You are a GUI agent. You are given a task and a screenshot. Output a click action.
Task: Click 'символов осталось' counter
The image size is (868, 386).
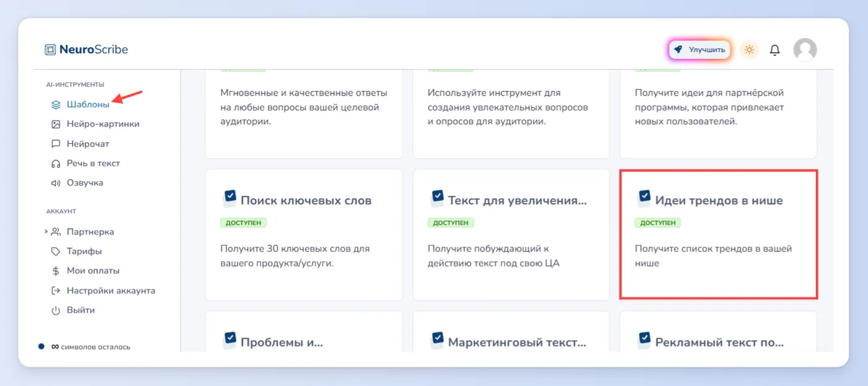pos(96,348)
